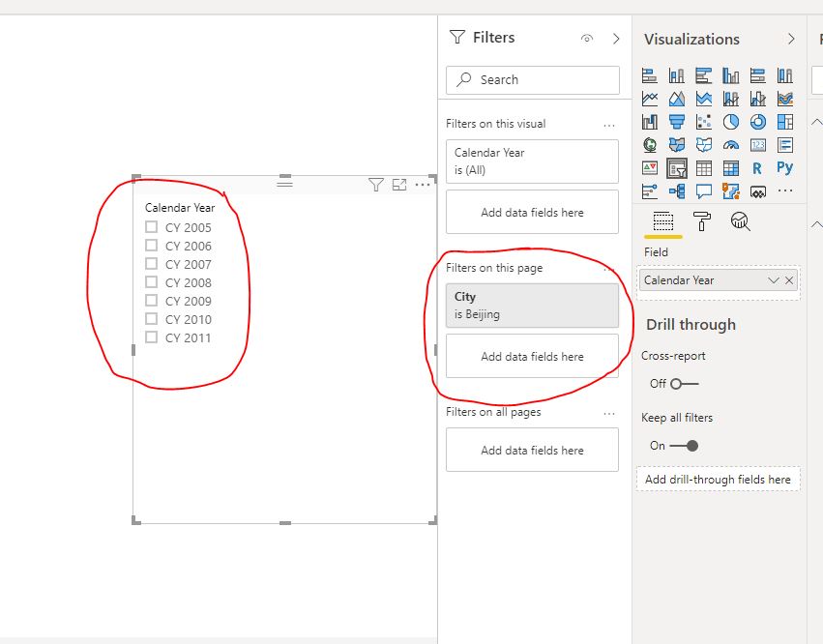Turn off Keep all filters toggle

pos(685,446)
